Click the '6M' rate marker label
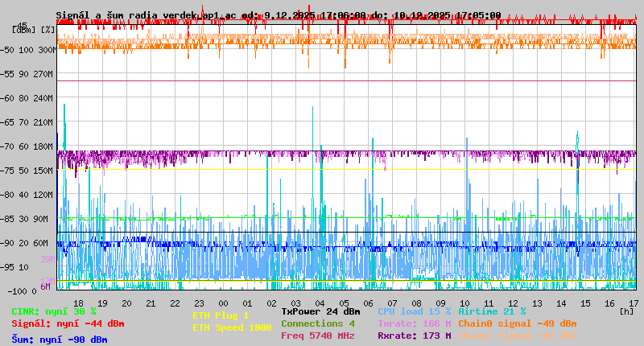Image resolution: width=644 pixels, height=346 pixels. point(46,286)
